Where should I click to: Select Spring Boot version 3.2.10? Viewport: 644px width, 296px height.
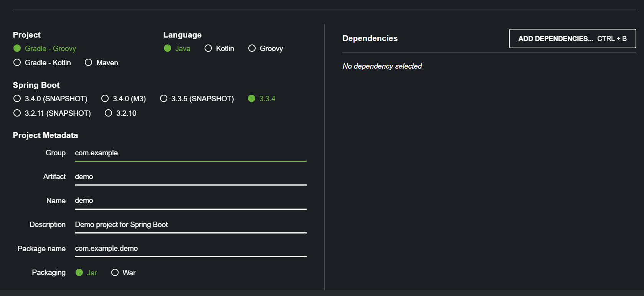click(121, 113)
